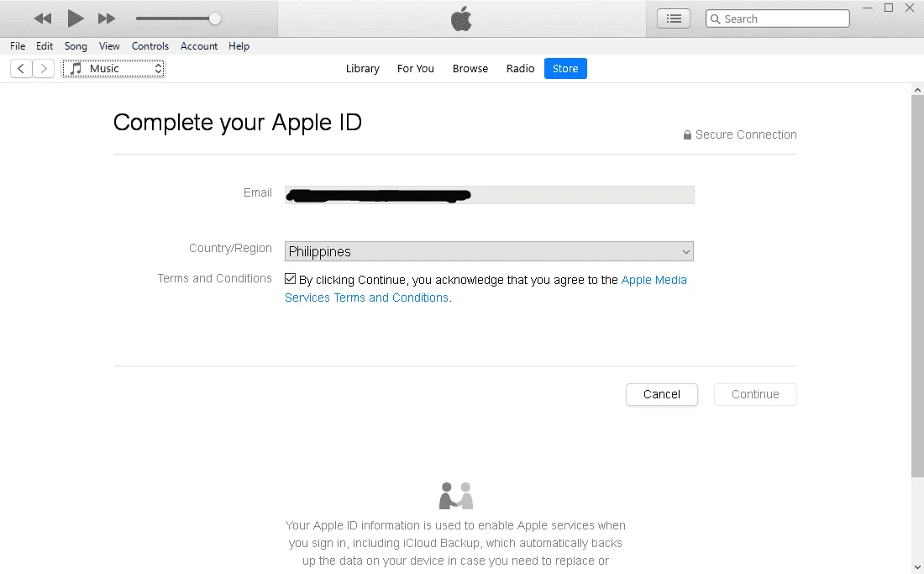Switch to the Radio tab
The height and width of the screenshot is (574, 924).
pos(520,68)
